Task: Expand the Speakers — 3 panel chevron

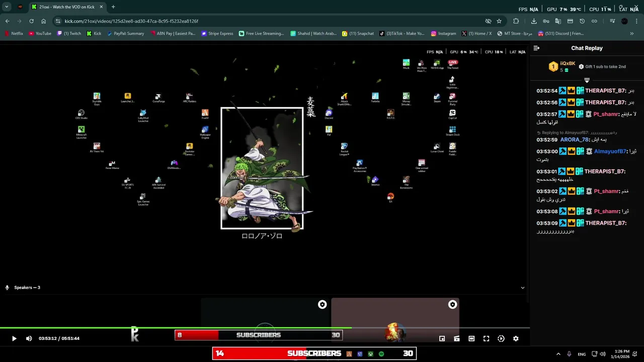Action: click(522, 288)
